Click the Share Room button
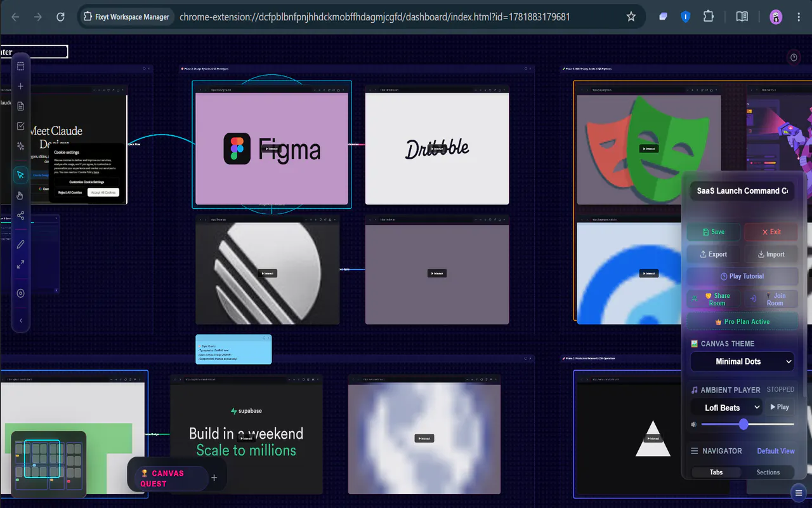This screenshot has height=508, width=812. [714, 299]
